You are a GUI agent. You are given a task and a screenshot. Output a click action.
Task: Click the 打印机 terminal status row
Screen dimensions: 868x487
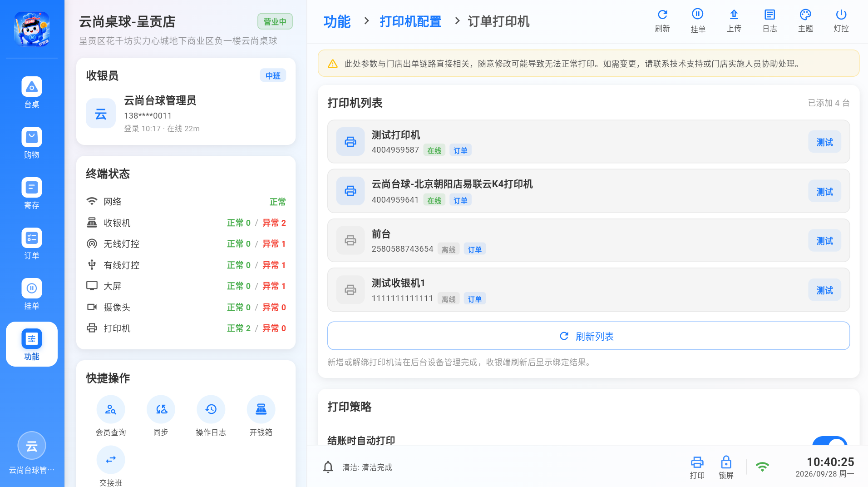[186, 328]
